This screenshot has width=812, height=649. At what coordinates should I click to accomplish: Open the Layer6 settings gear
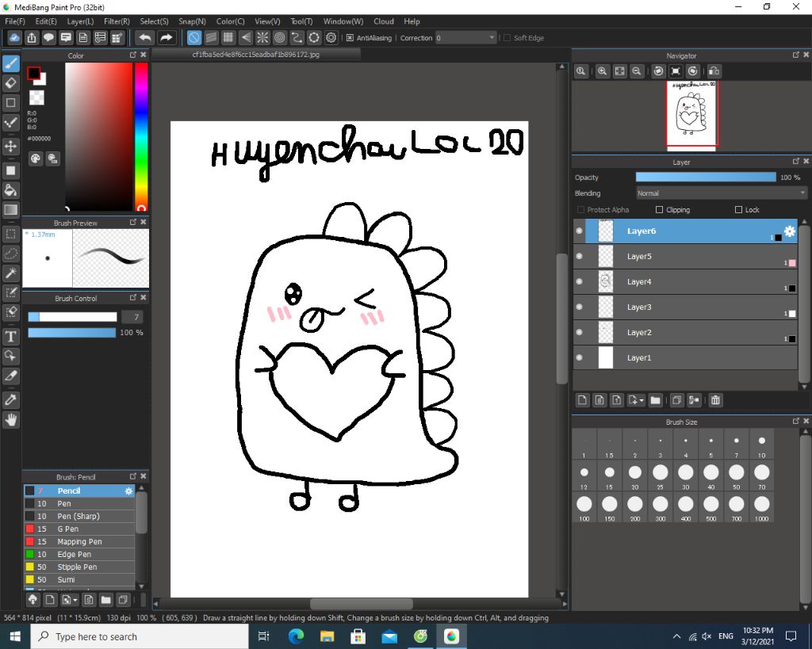pyautogui.click(x=789, y=231)
